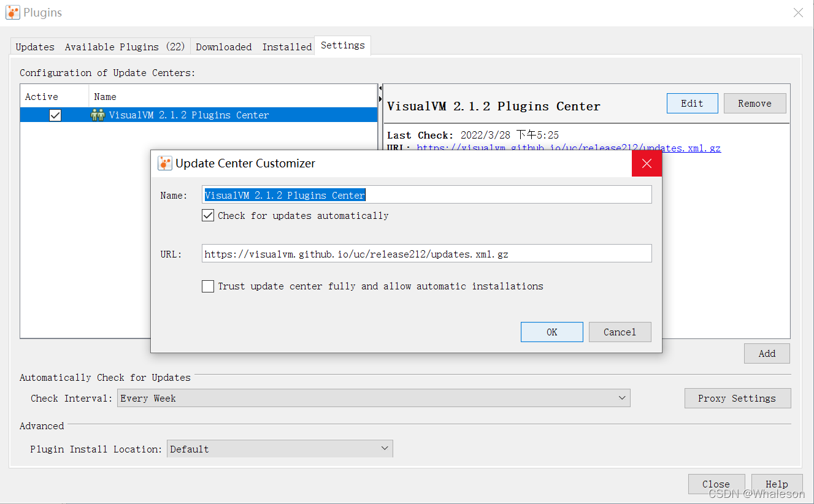Viewport: 814px width, 504px height.
Task: Open Proxy Settings
Action: [737, 398]
